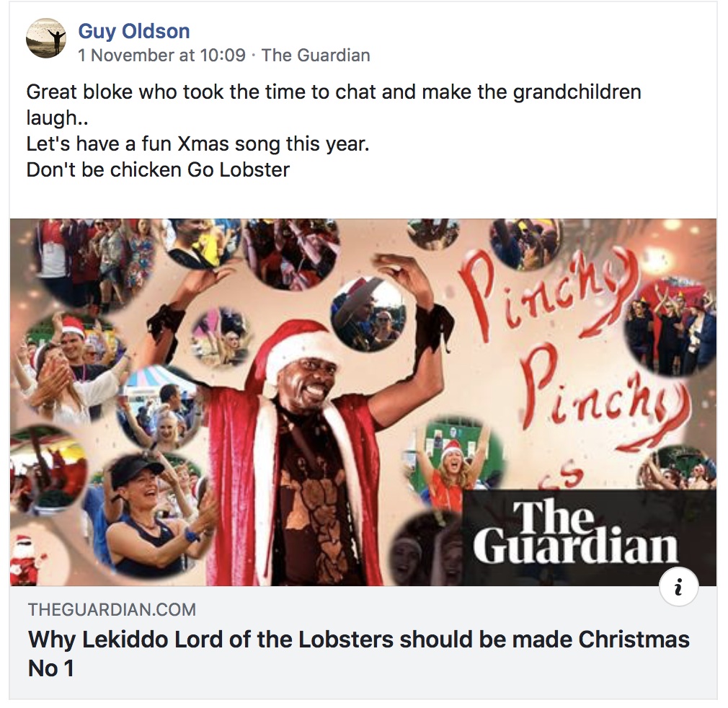Open the Lekiddo Lord of the Lobsters headline
Viewport: 728px width, 708px height.
[358, 654]
